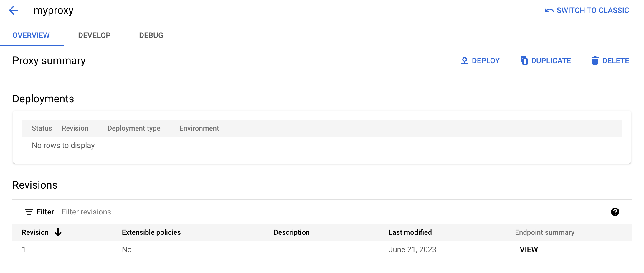Open the revisions Filter icon
The height and width of the screenshot is (273, 644).
pos(28,212)
